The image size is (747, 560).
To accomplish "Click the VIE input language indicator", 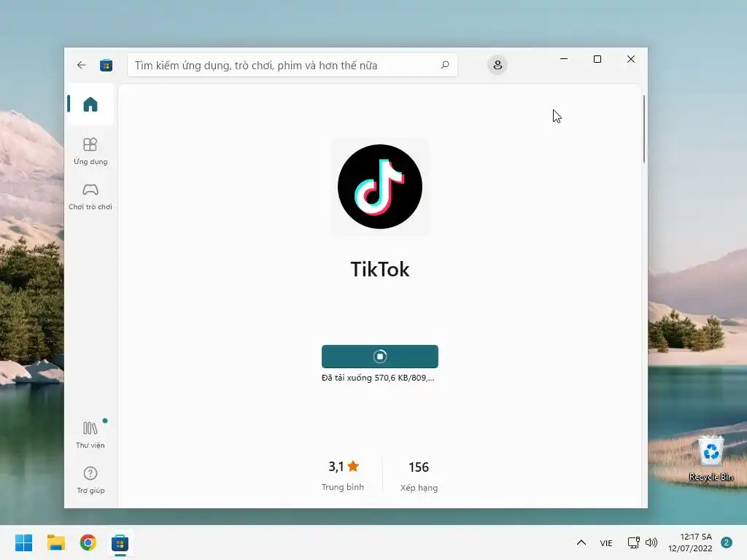I will 606,542.
